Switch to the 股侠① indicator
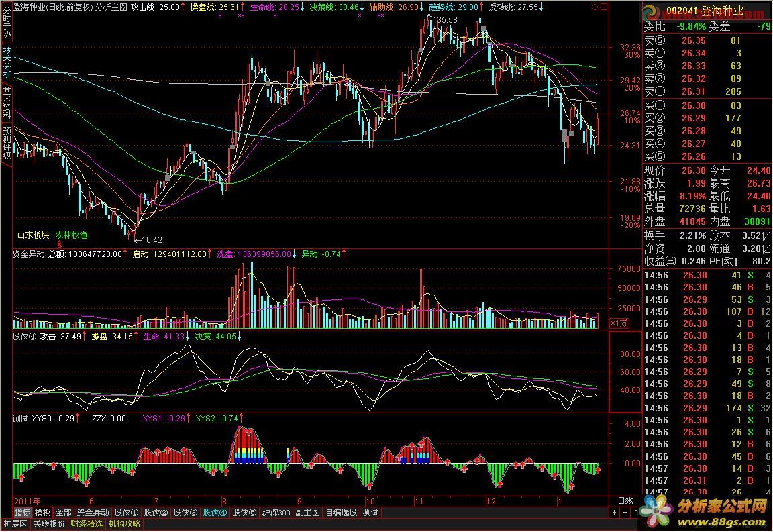The image size is (773, 532). [127, 513]
